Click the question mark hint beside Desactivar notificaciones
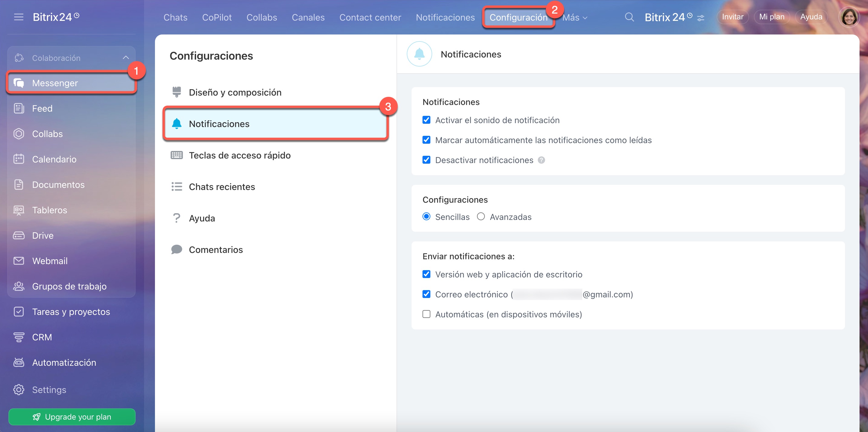Image resolution: width=868 pixels, height=432 pixels. pyautogui.click(x=541, y=160)
